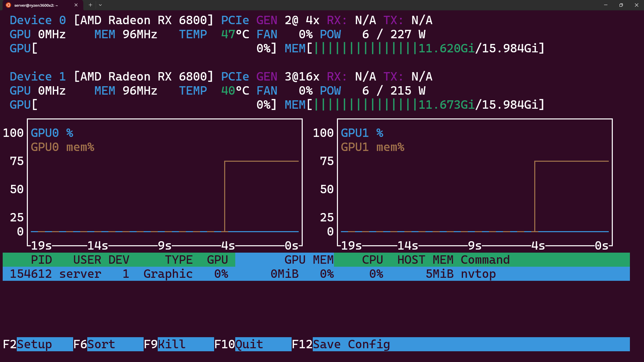The height and width of the screenshot is (362, 644).
Task: Click the 6 / 215 W power reading
Action: tap(394, 91)
